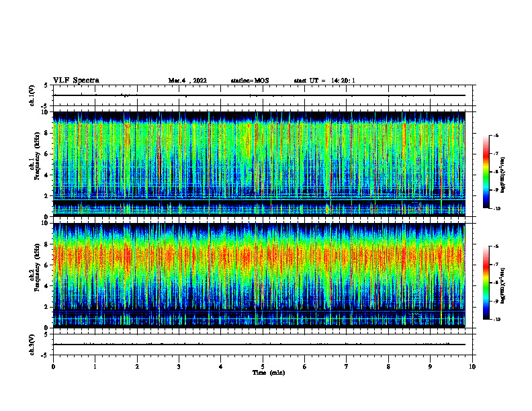The image size is (532, 411).
Task: Click the "-8" label on ch.1 color bar
Action: [496, 172]
